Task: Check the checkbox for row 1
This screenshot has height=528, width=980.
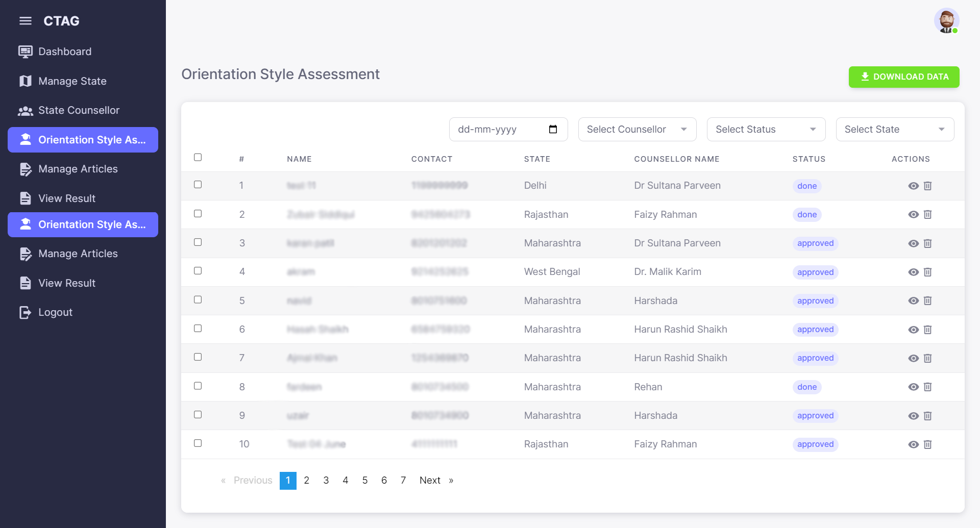Action: pyautogui.click(x=198, y=185)
